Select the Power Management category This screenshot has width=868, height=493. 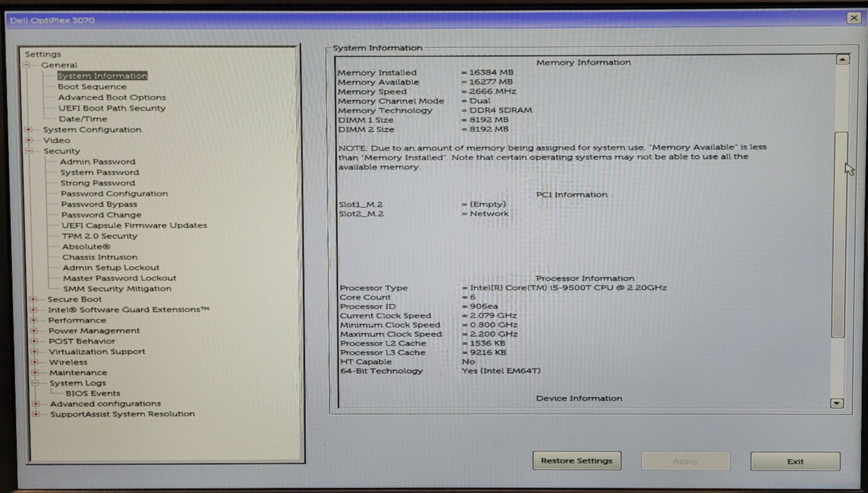point(94,331)
